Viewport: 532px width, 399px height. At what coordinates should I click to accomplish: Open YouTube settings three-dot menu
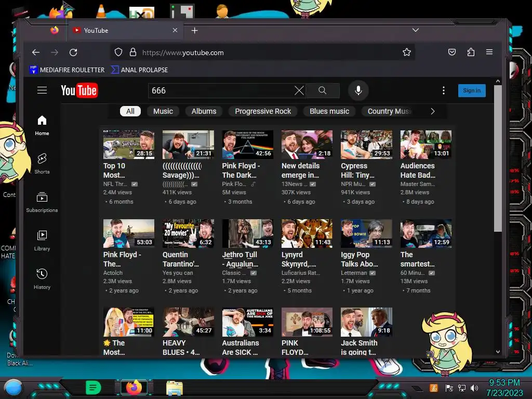[x=444, y=90]
